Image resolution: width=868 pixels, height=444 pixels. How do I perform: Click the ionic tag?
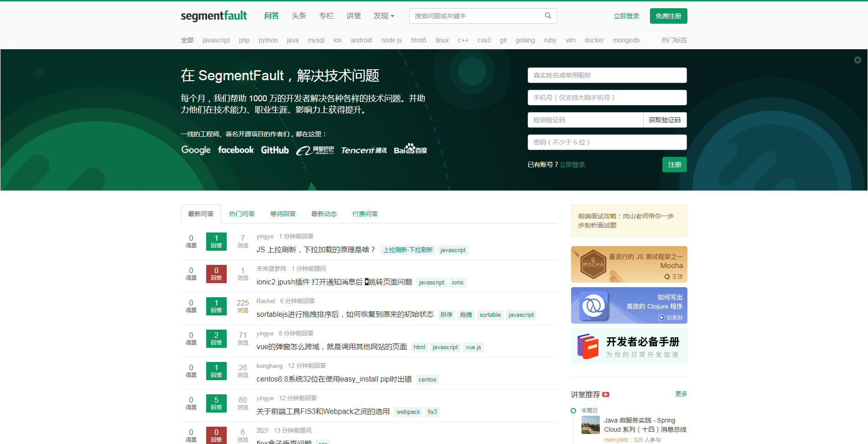(x=457, y=283)
